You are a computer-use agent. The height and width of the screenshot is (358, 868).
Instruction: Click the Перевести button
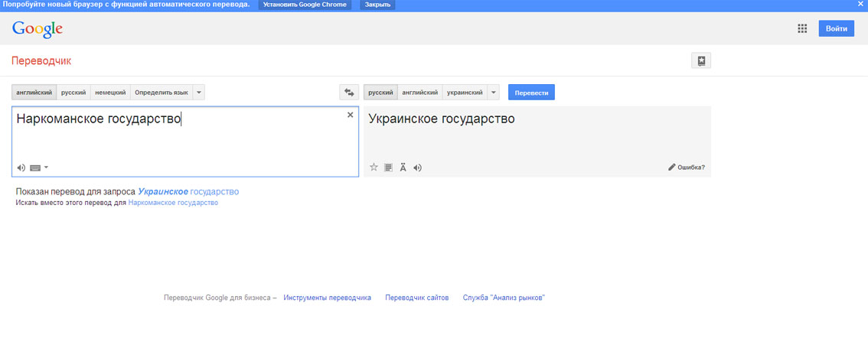click(x=531, y=93)
